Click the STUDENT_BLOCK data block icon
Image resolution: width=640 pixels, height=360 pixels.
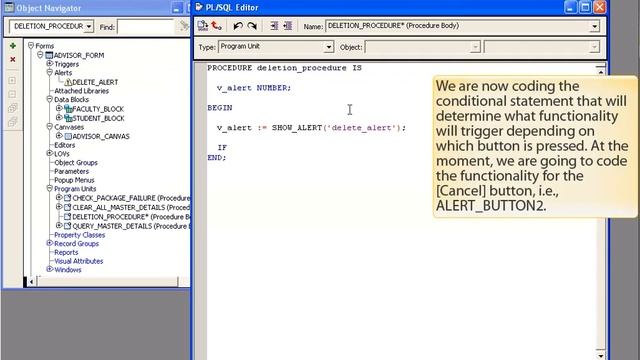[68, 118]
